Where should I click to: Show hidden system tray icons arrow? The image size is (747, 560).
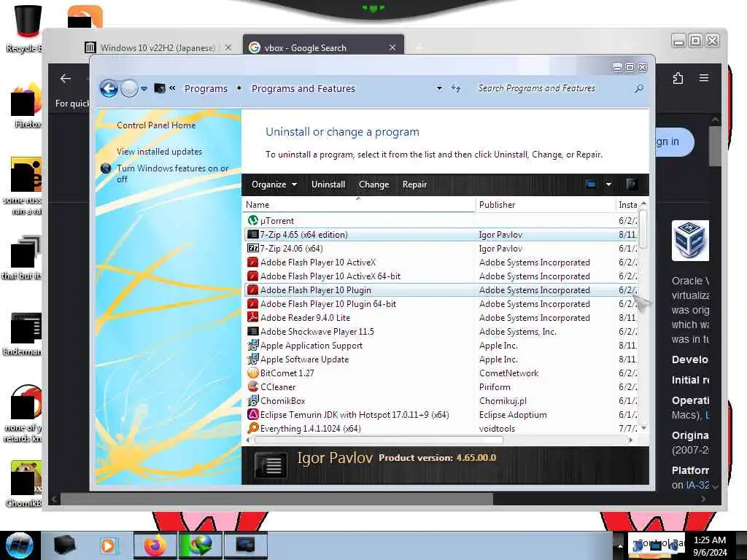tap(620, 545)
